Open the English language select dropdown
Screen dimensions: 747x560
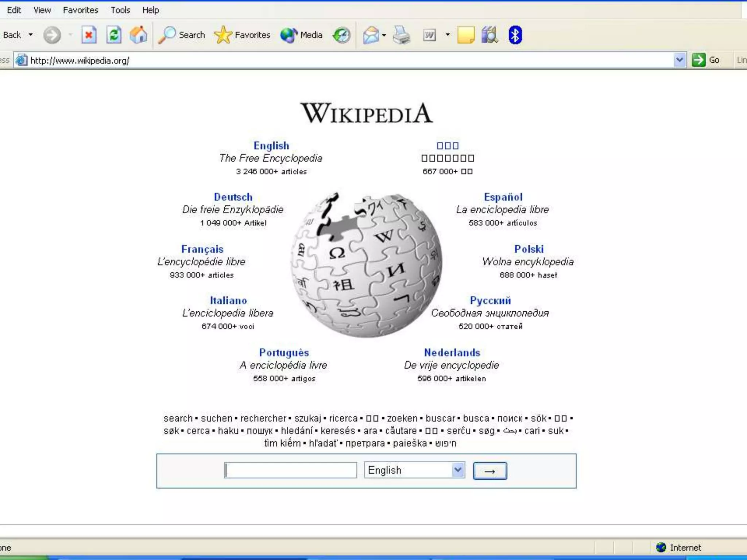[414, 470]
